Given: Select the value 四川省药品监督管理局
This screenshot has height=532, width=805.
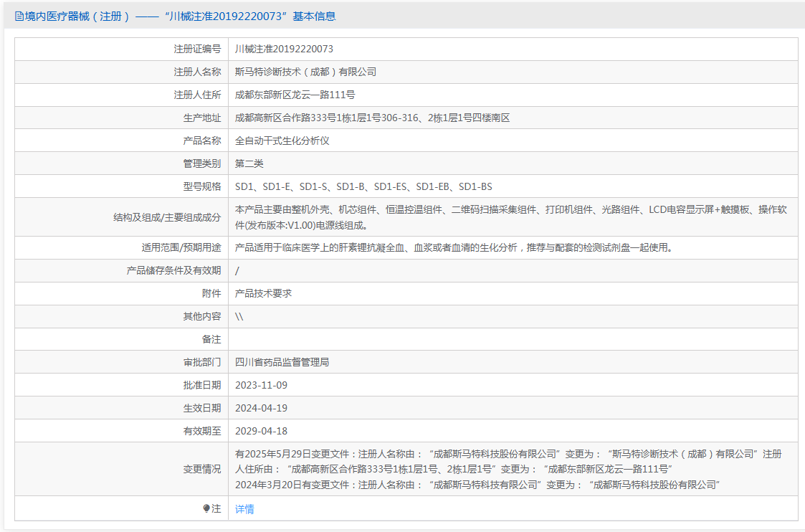Looking at the screenshot, I should coord(282,362).
